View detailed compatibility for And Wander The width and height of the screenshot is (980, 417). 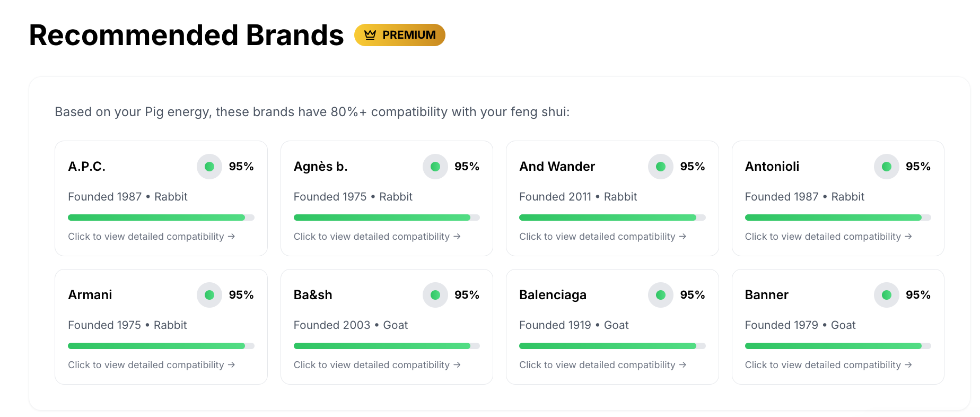pyautogui.click(x=602, y=237)
